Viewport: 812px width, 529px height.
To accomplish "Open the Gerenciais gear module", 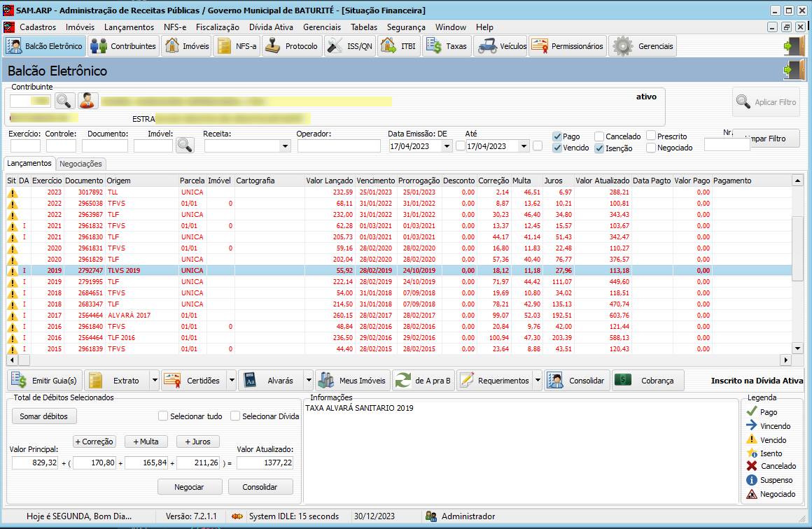I will point(643,46).
